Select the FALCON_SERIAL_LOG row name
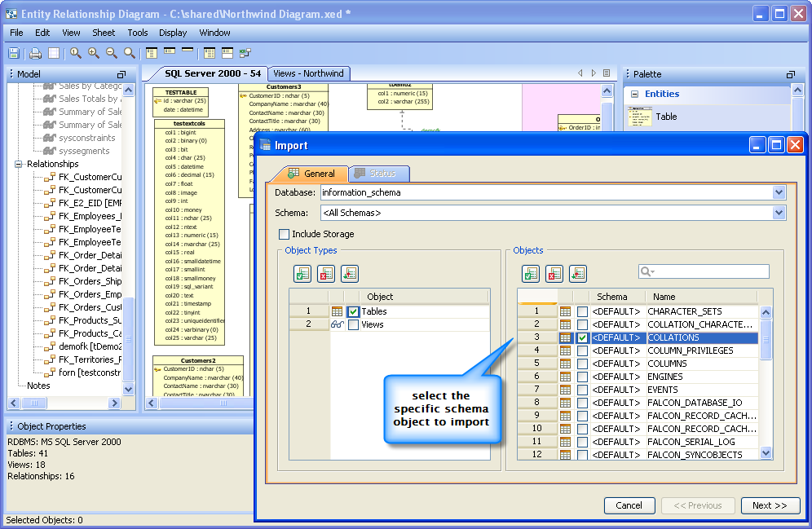The height and width of the screenshot is (529, 812). 691,442
